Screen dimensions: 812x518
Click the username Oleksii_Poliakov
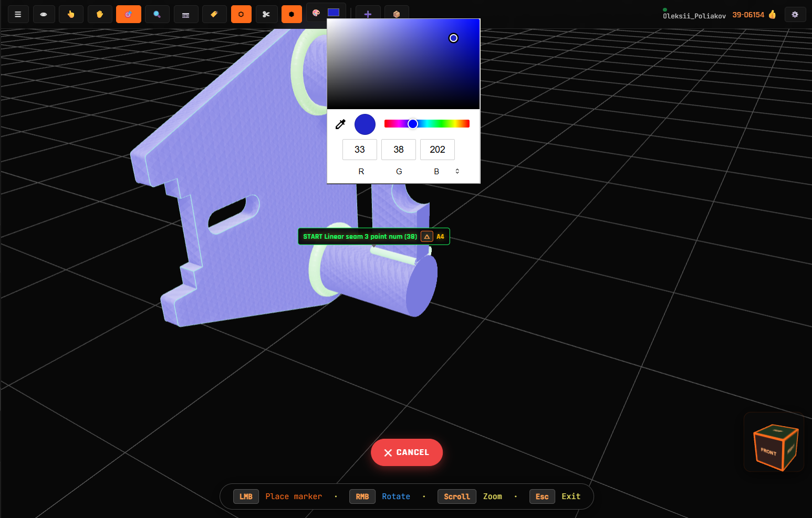click(x=694, y=16)
